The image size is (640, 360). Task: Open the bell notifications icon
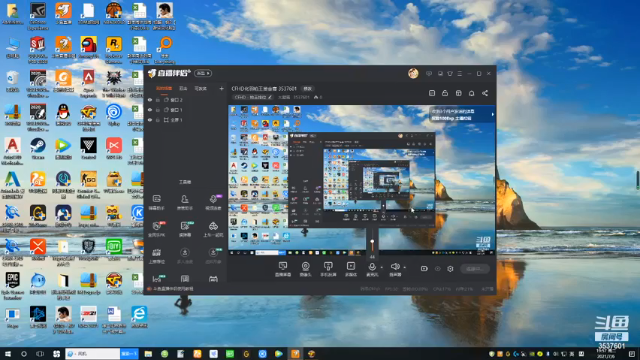point(471,93)
